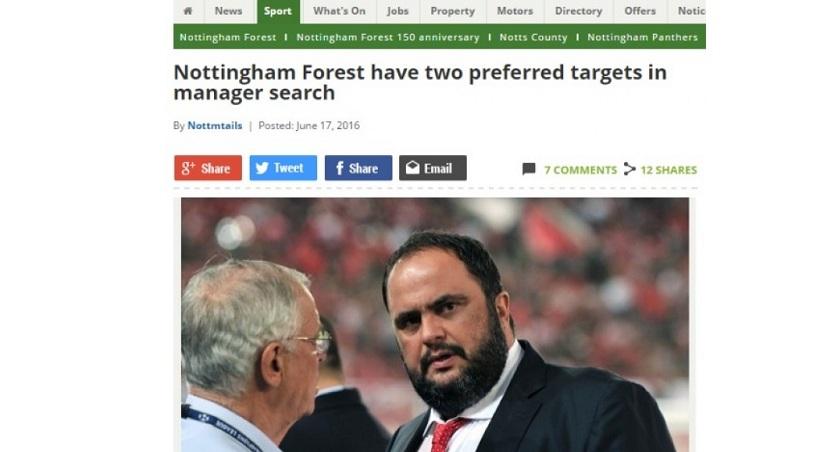
Task: Go to the home icon tab
Action: pos(187,11)
